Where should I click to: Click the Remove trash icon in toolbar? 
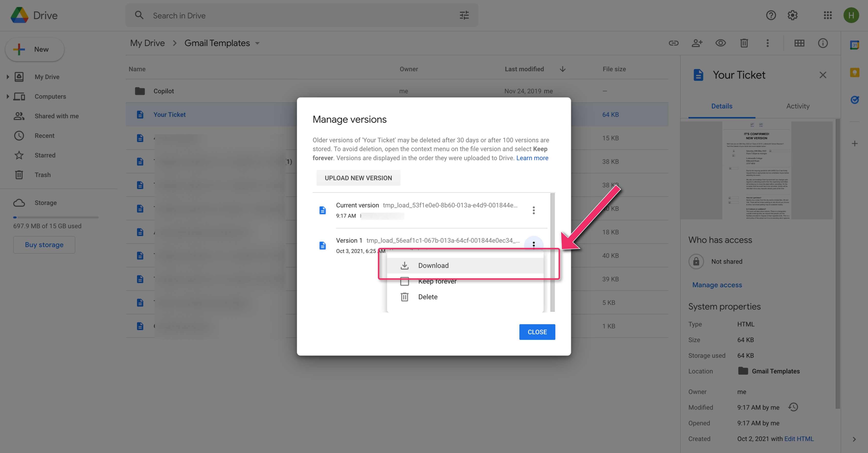coord(744,43)
